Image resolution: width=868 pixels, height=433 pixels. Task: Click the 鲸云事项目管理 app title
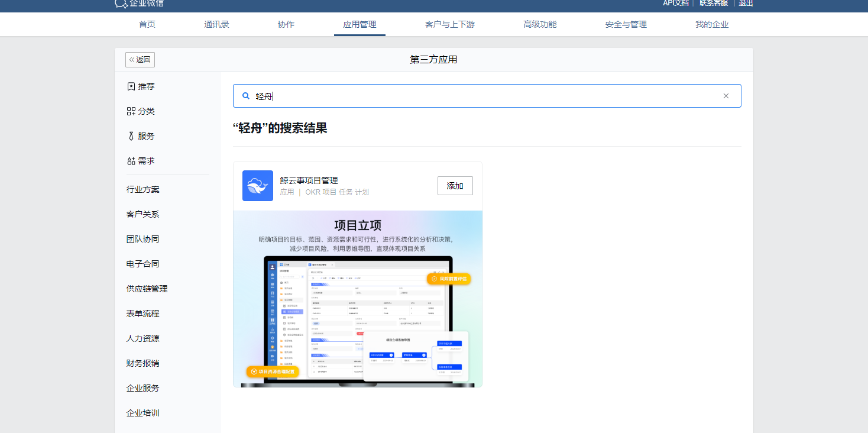click(309, 180)
